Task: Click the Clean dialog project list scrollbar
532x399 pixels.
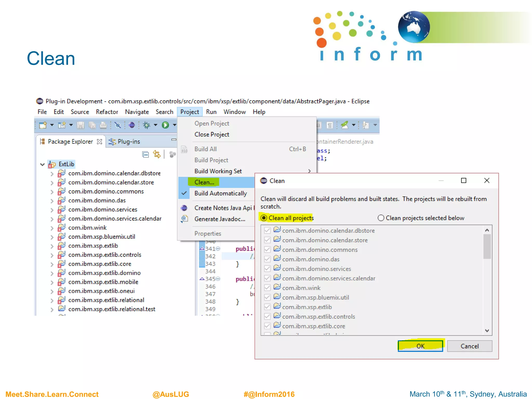Action: tap(487, 247)
